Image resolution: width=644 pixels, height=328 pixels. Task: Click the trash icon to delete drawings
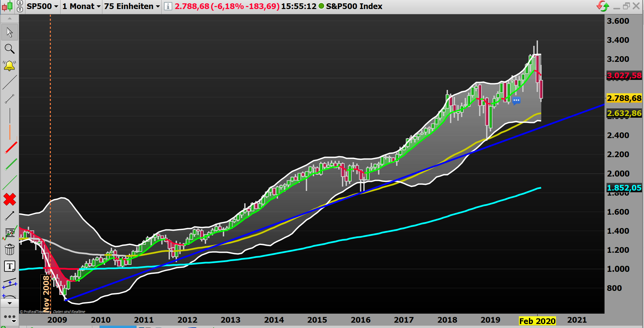(10, 249)
